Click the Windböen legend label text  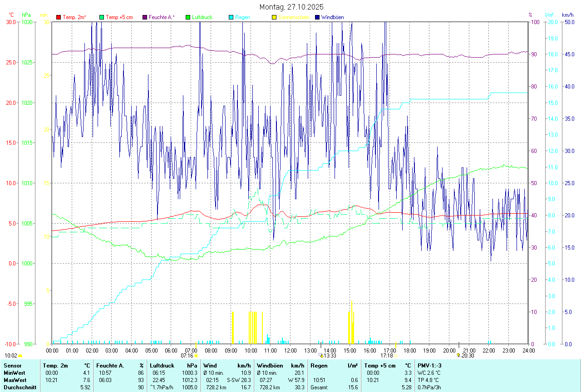(x=332, y=17)
